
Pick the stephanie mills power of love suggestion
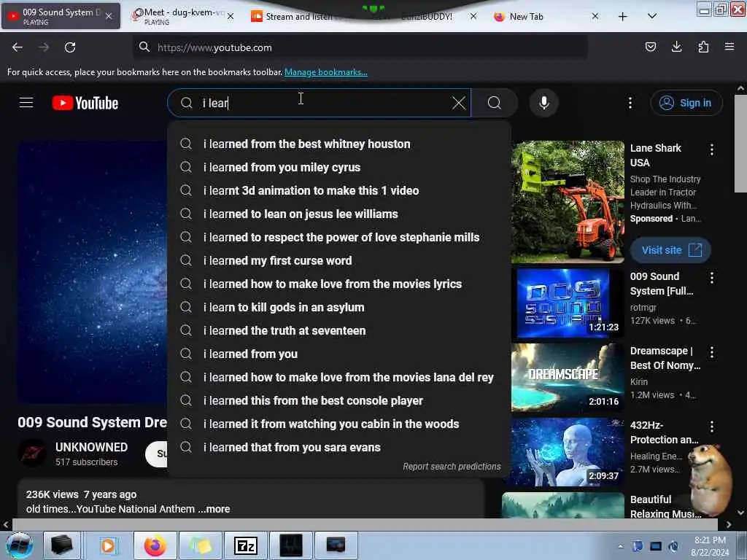point(339,237)
